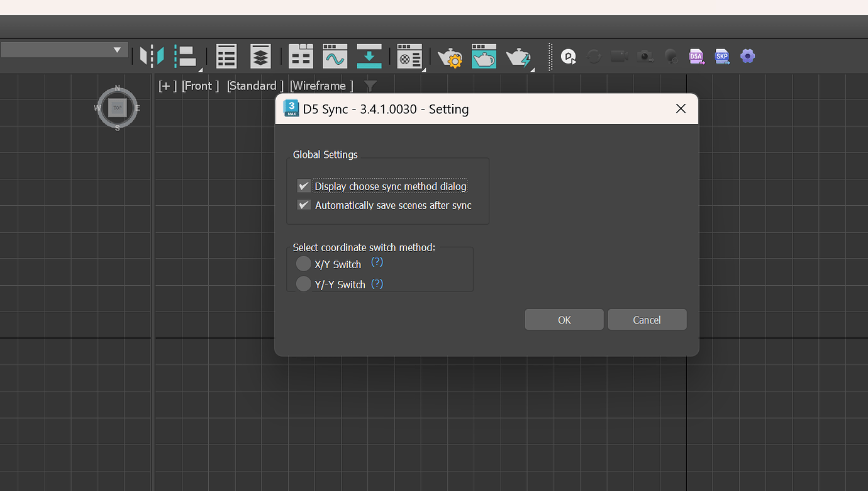The height and width of the screenshot is (491, 868).
Task: Click the D5A export icon
Action: pos(696,56)
